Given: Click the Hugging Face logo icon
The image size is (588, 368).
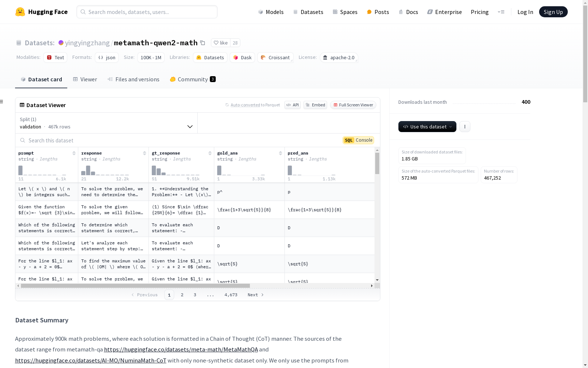Looking at the screenshot, I should point(20,12).
